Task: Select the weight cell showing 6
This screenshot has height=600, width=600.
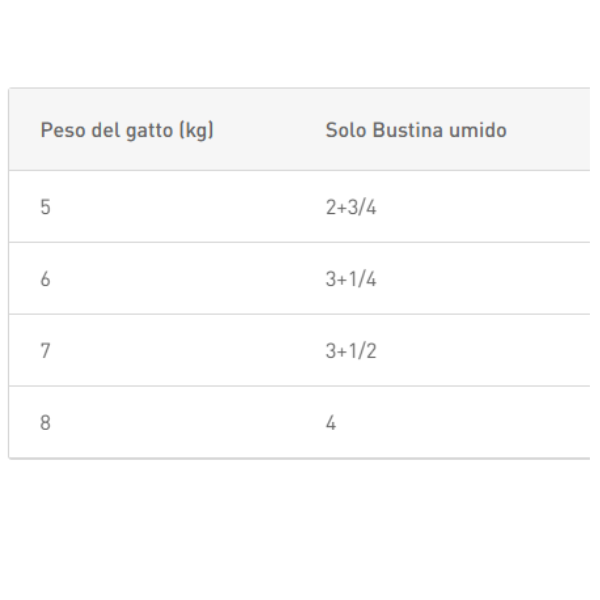Action: coord(45,281)
